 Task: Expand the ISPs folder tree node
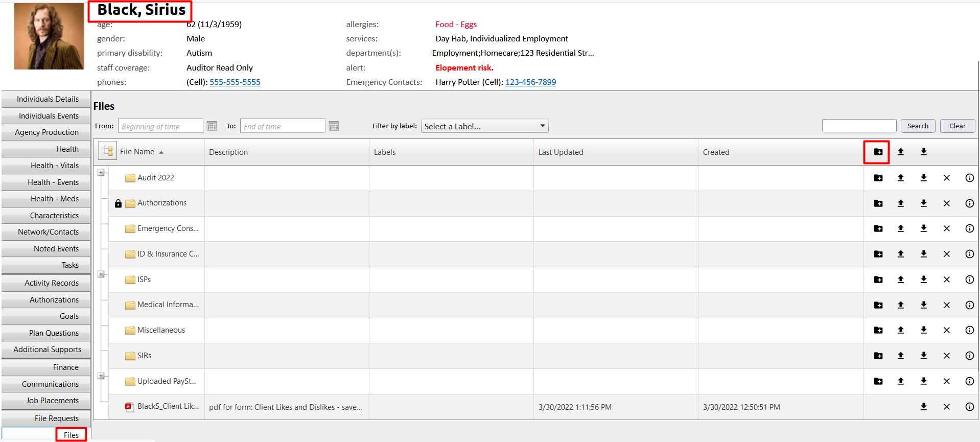click(x=101, y=274)
